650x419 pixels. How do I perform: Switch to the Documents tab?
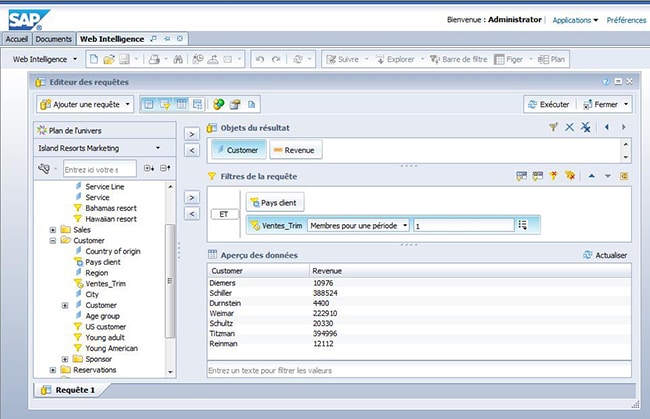(x=53, y=39)
